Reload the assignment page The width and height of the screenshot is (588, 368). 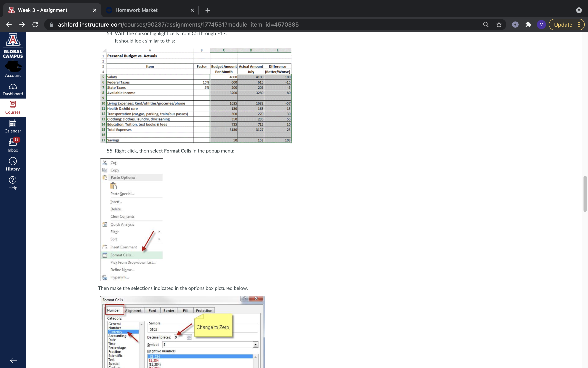(35, 25)
